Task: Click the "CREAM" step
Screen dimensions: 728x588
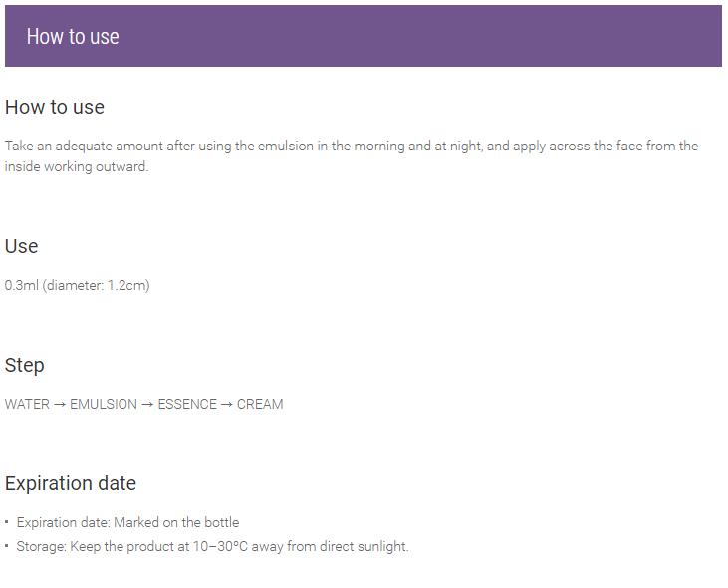Action: [260, 404]
